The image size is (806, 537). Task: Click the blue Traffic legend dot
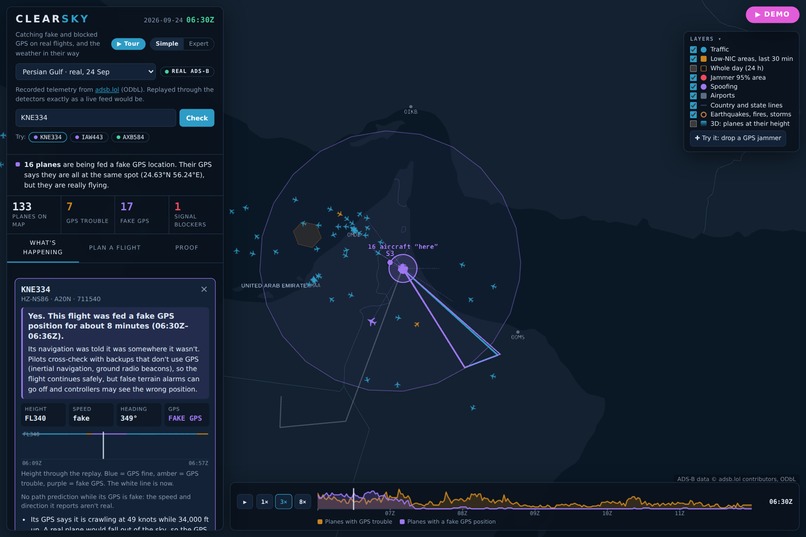(x=703, y=50)
